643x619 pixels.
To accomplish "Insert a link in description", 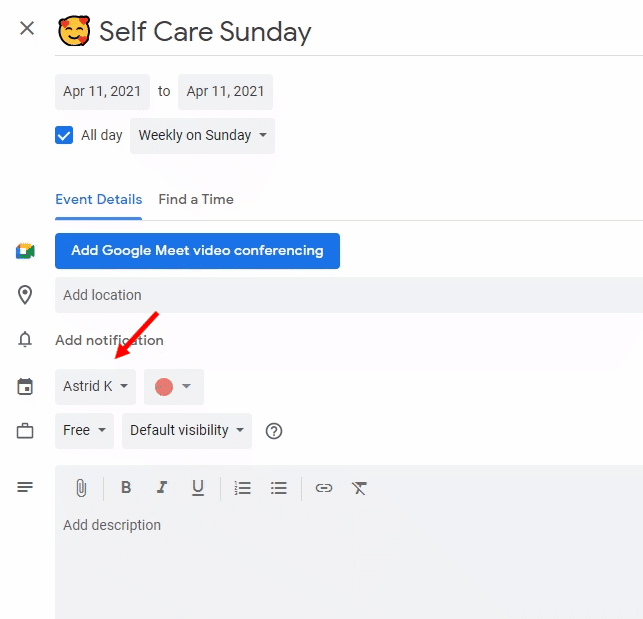I will tap(324, 488).
